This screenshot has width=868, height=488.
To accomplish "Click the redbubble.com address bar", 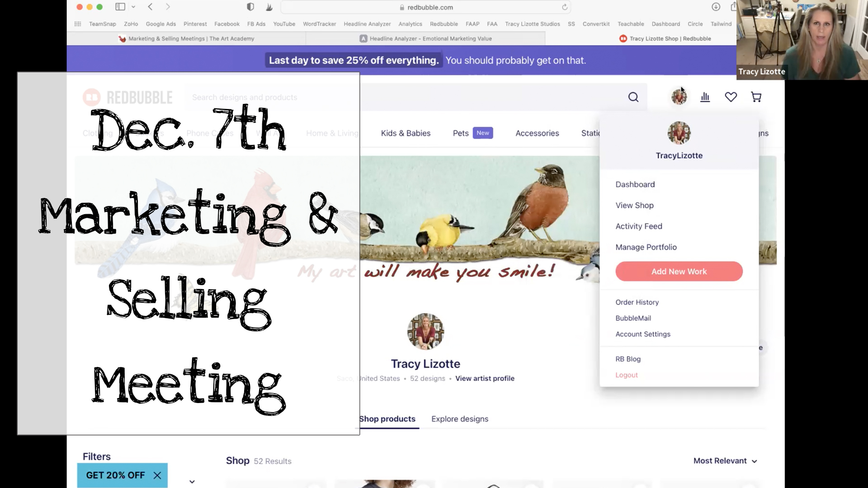I will point(426,7).
